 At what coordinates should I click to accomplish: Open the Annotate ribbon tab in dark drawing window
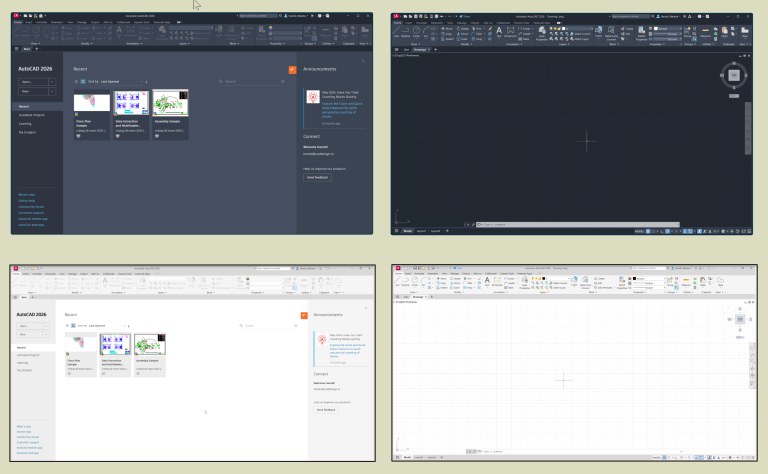(x=421, y=23)
